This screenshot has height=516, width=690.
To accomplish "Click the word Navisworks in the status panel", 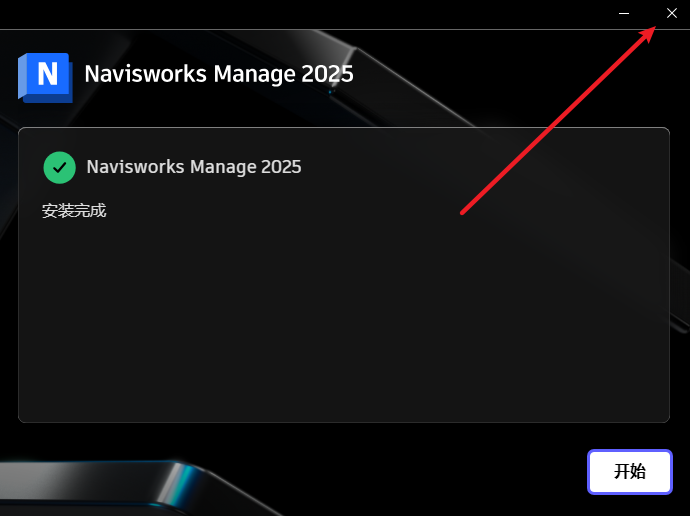I will point(135,167).
